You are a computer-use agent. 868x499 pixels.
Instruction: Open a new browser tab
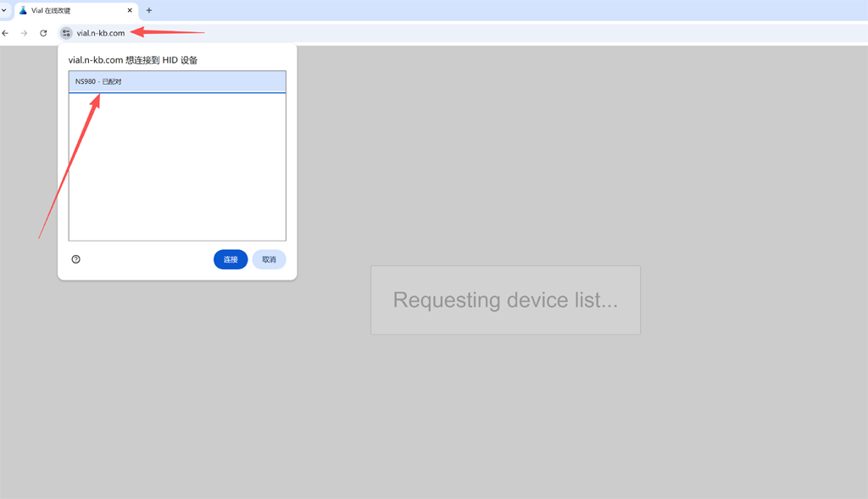(x=149, y=10)
